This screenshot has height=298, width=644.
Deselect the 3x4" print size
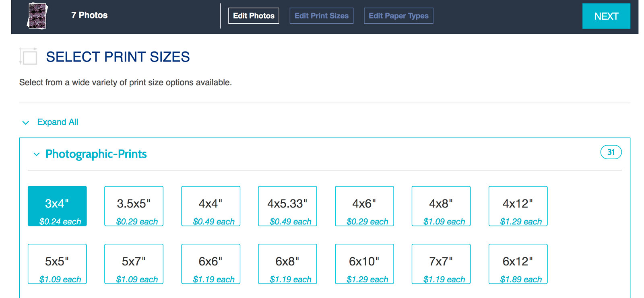(57, 206)
